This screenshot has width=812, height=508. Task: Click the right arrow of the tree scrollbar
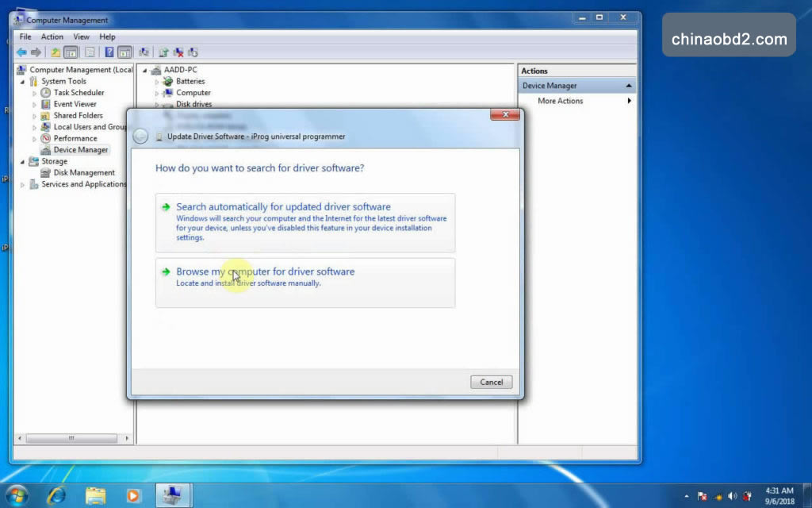point(127,438)
